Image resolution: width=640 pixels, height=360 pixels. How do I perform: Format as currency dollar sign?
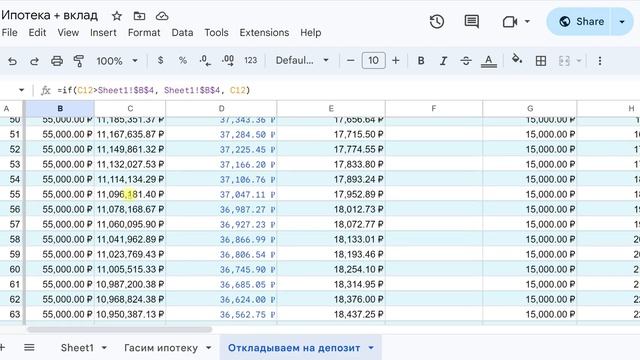pos(160,60)
